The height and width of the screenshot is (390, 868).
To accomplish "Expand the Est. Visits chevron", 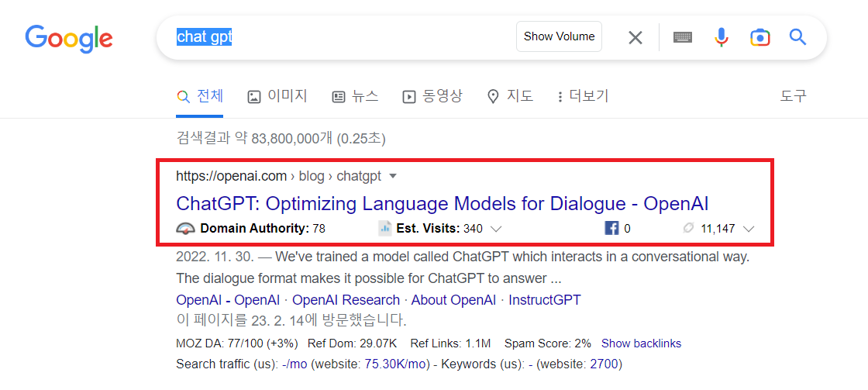I will (496, 229).
